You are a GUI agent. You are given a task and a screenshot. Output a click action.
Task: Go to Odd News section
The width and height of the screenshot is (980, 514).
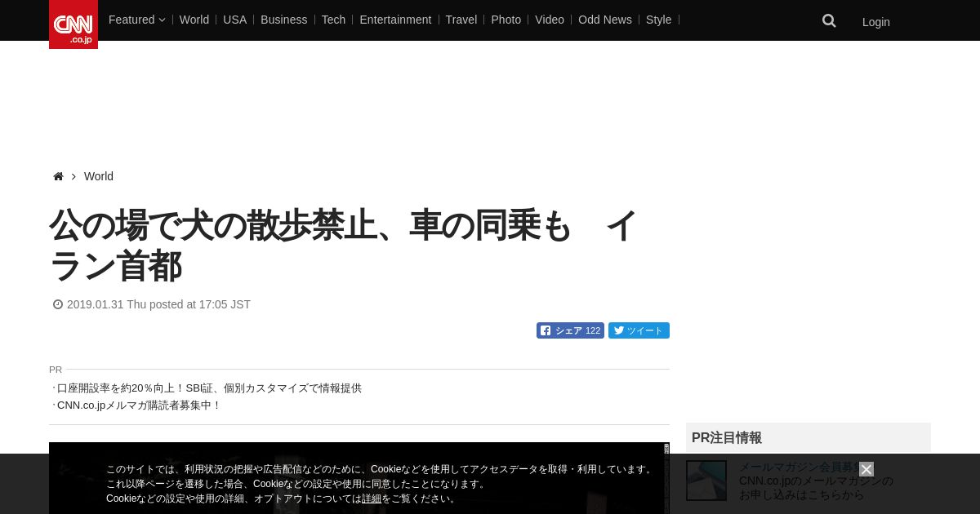(605, 20)
